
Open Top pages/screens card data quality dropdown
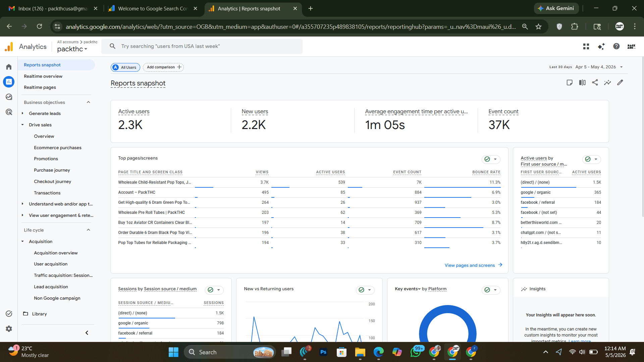(x=491, y=159)
